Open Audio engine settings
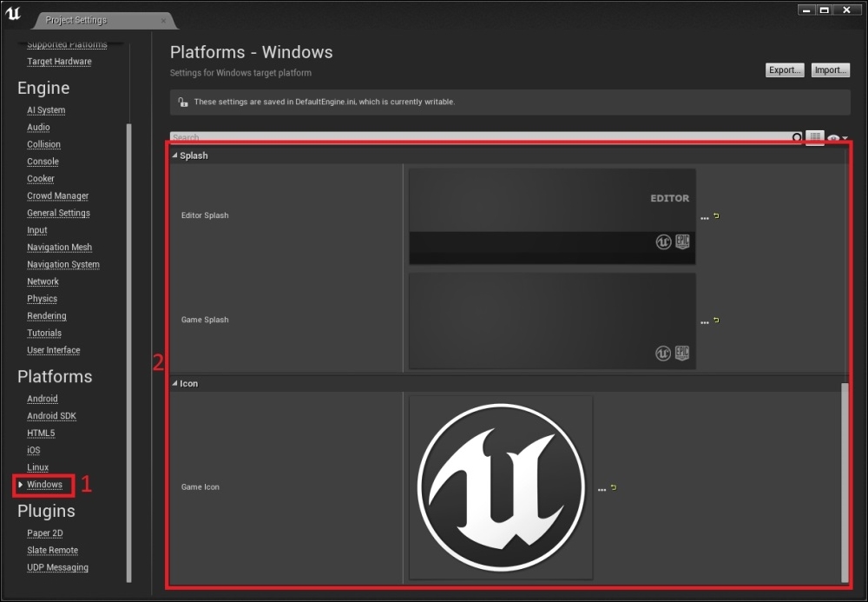Viewport: 868px width, 602px height. [x=38, y=128]
